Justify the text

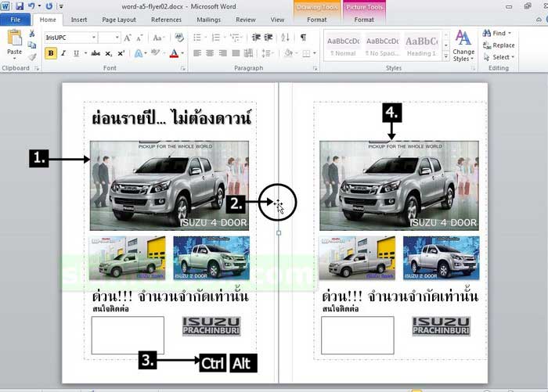click(x=236, y=53)
